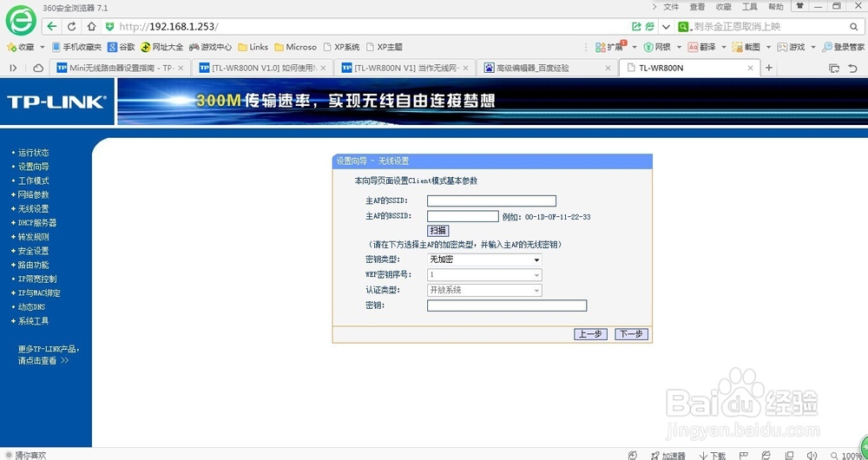Open the address bar history chevron
The image size is (868, 460).
click(x=666, y=27)
